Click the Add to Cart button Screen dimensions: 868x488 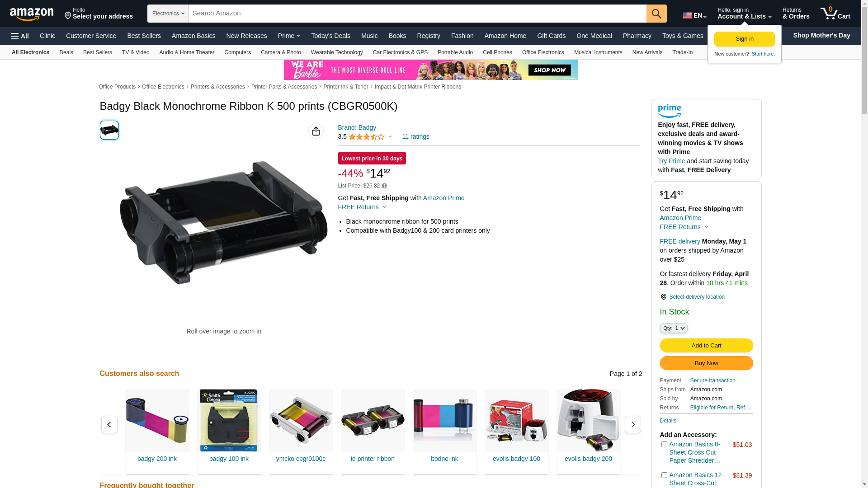(x=706, y=346)
